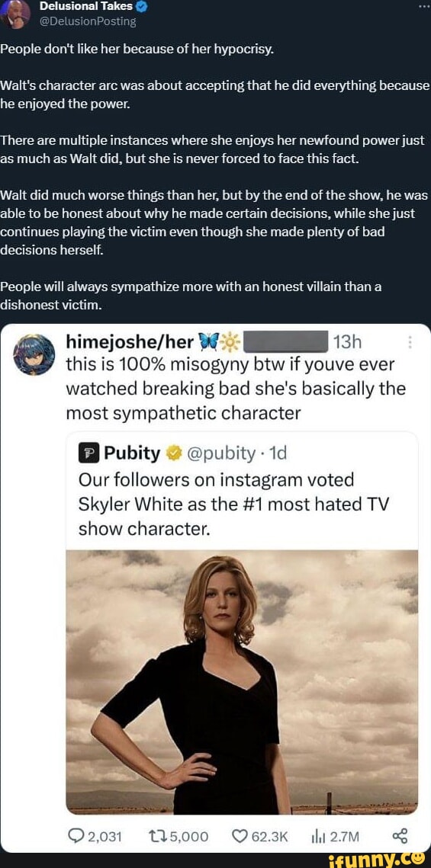
Task: Click the ifunny.co watermark logo
Action: pos(378,860)
